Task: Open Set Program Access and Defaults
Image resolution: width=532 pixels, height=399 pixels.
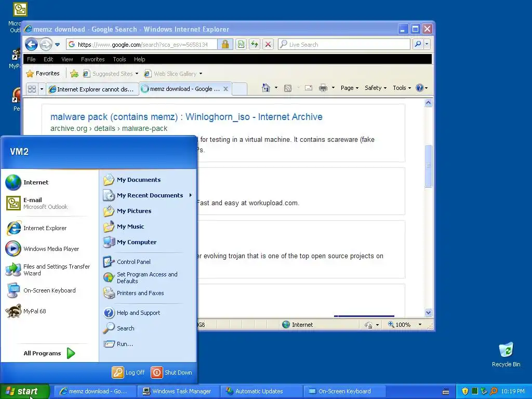Action: point(148,277)
